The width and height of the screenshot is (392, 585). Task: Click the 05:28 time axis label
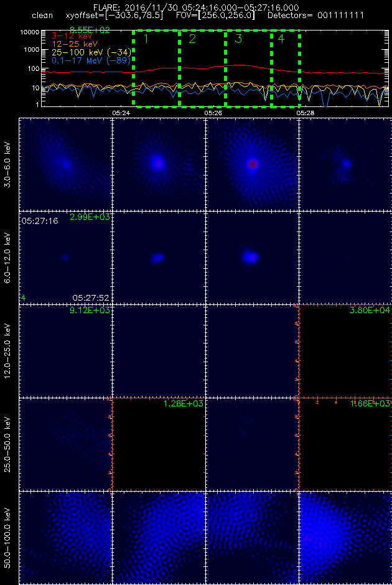coord(306,112)
